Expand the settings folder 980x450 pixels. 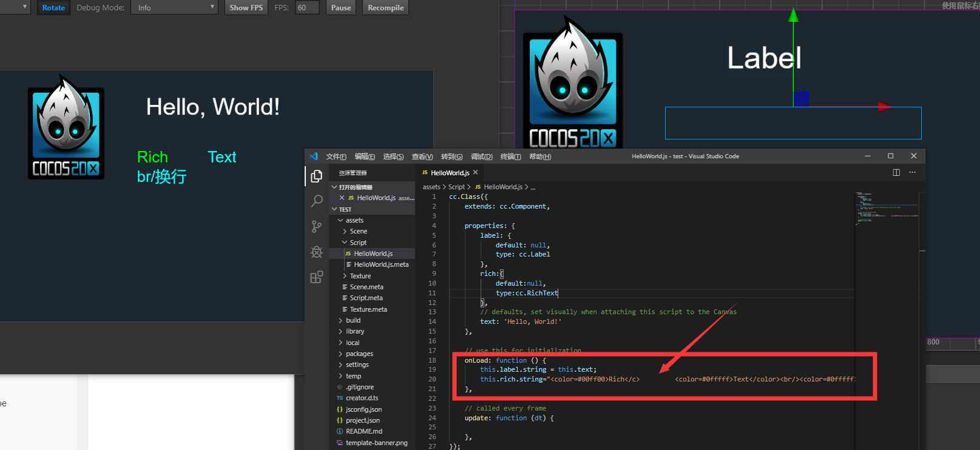click(340, 365)
